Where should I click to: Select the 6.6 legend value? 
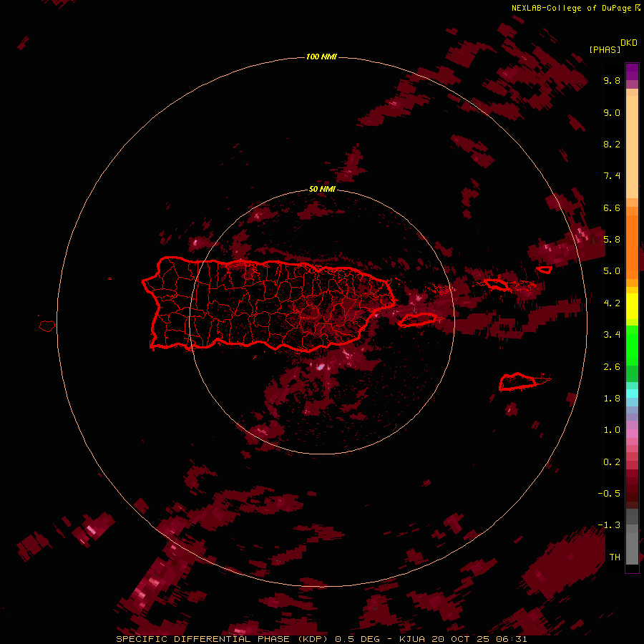pyautogui.click(x=612, y=208)
